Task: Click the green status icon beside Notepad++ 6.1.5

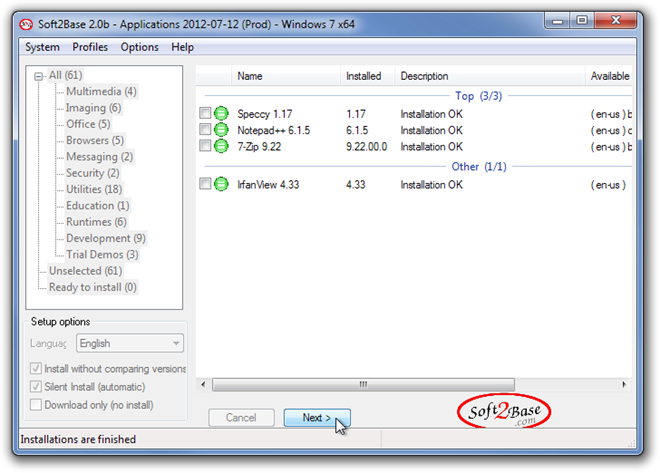Action: tap(221, 130)
